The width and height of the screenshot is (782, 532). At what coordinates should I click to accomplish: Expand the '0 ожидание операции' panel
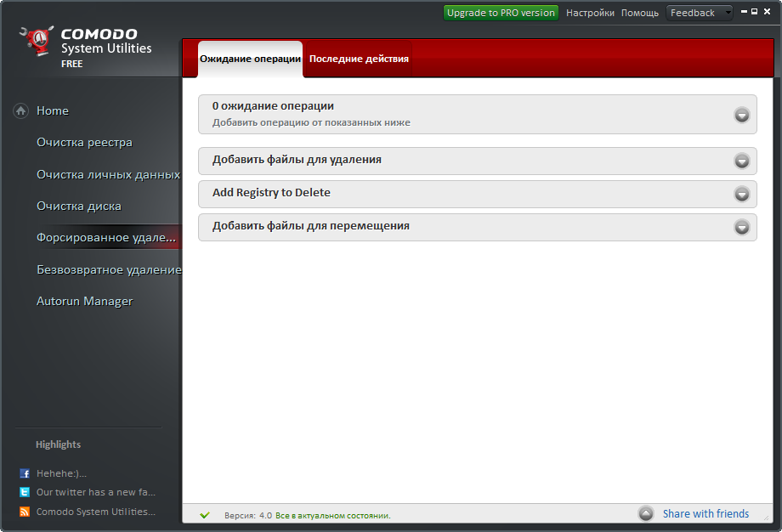pyautogui.click(x=741, y=116)
